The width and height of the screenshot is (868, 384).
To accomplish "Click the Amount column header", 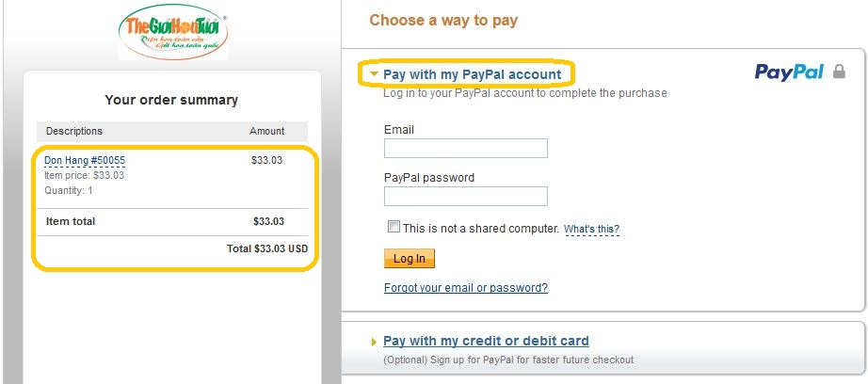I will 266,131.
